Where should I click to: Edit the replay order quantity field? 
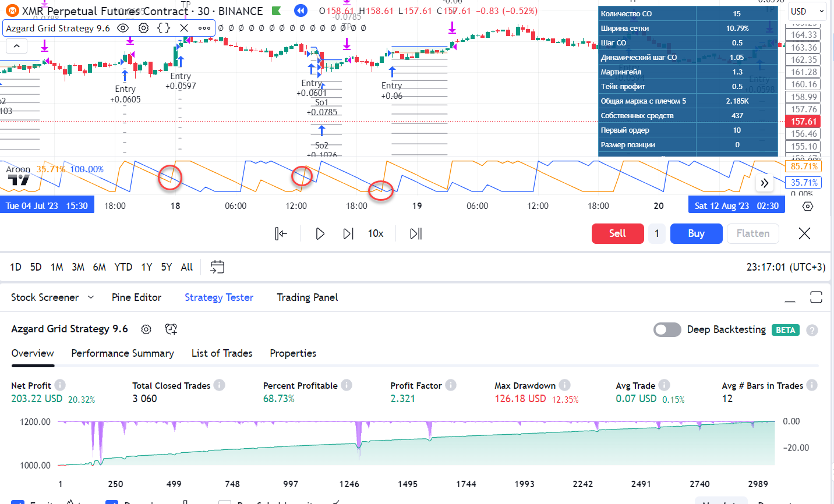(x=657, y=233)
